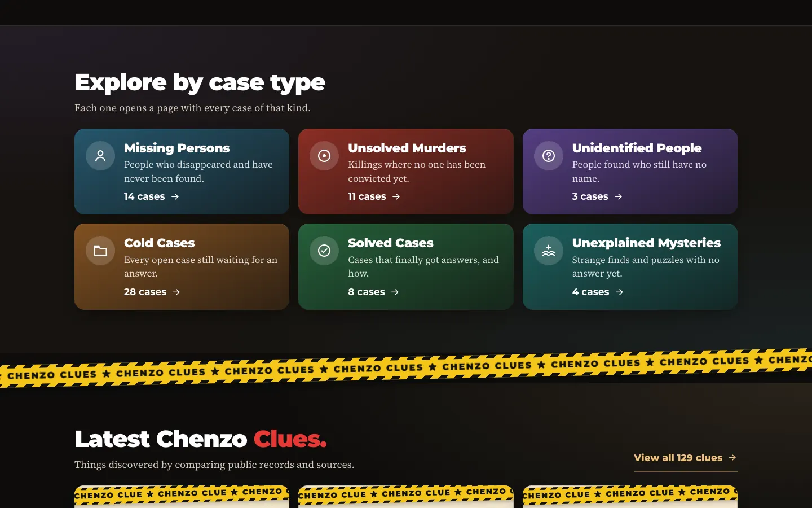Open the Unexplained Mysteries heading
Viewport: 812px width, 508px height.
(x=646, y=243)
